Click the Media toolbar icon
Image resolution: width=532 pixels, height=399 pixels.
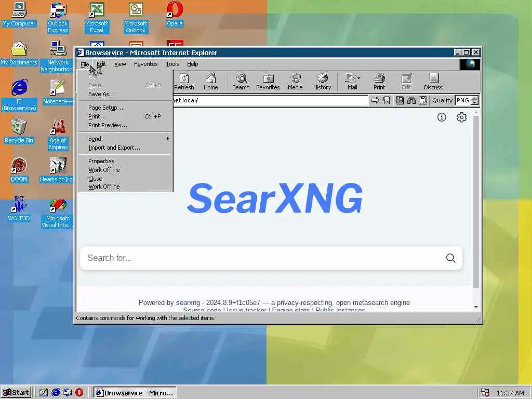[x=295, y=82]
